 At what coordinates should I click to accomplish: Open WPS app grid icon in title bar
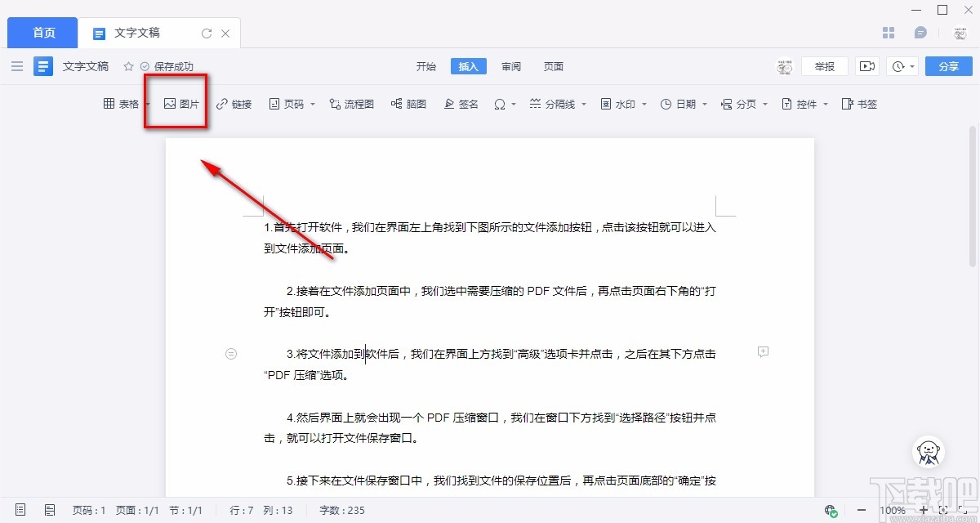click(x=889, y=32)
